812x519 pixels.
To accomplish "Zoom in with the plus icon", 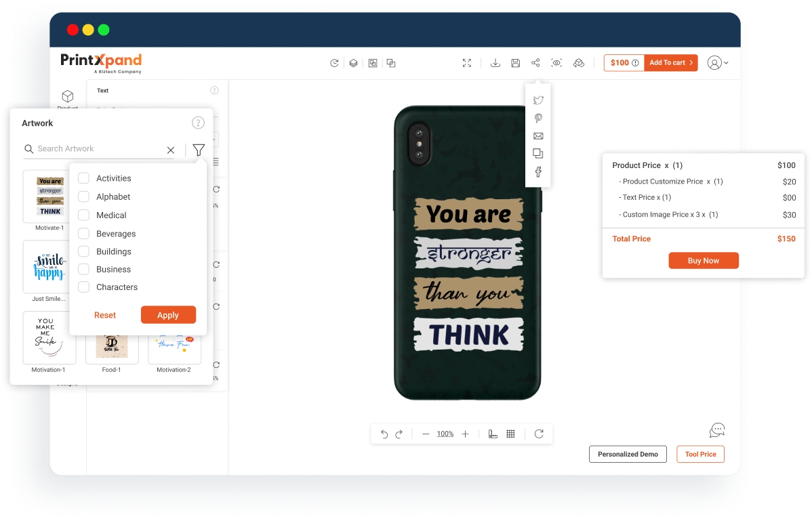I will (465, 434).
